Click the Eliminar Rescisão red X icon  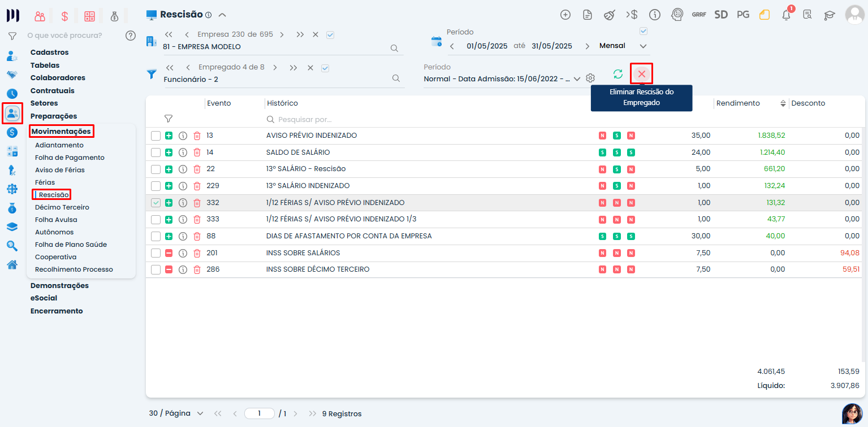tap(641, 74)
